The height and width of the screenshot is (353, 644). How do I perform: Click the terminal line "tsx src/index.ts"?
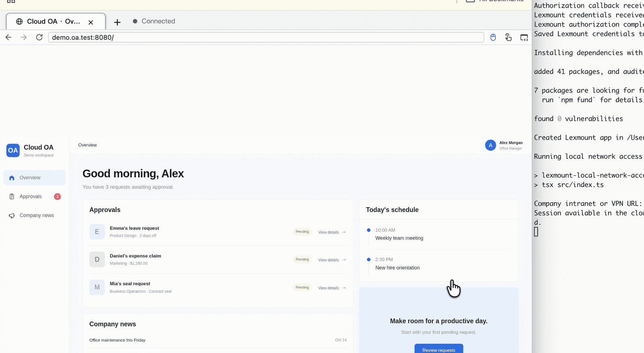click(572, 185)
